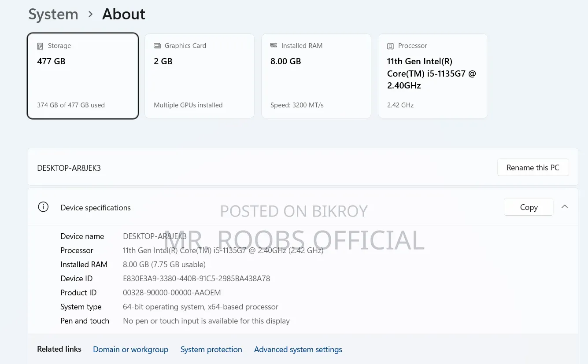Click the Product ID label
Image resolution: width=588 pixels, height=364 pixels.
tap(78, 293)
